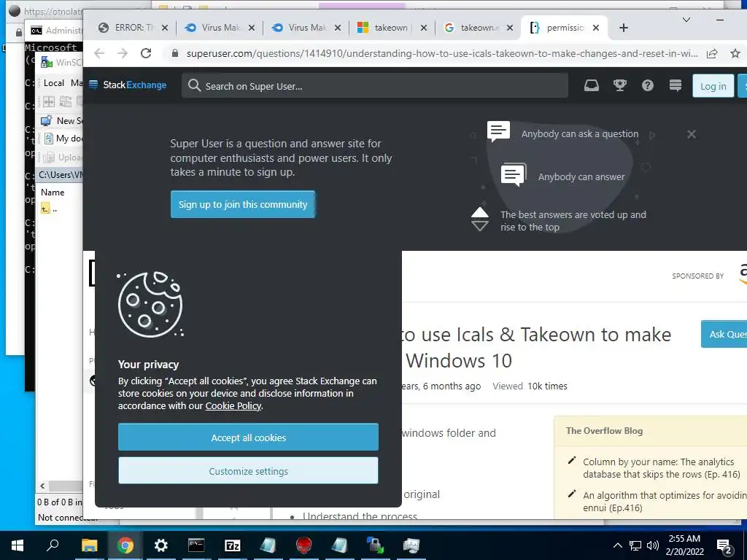This screenshot has width=747, height=560.
Task: Open the achievements trophy icon
Action: click(x=619, y=86)
